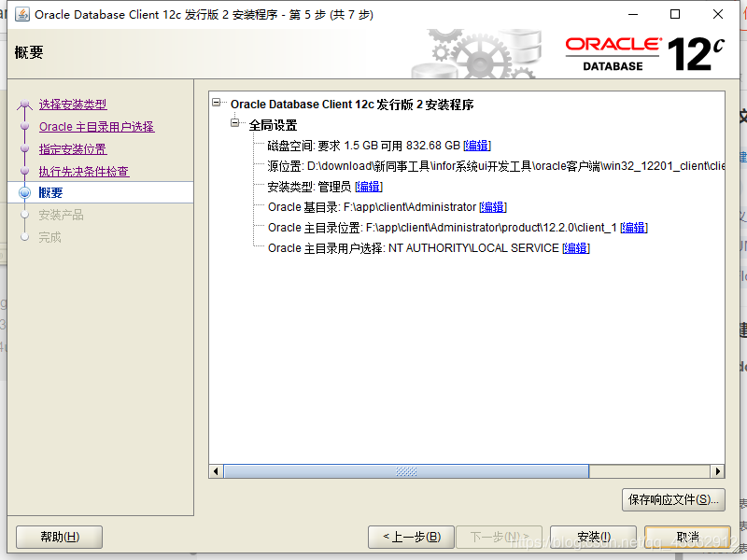Click the 安装产品 step label
The image size is (747, 560).
pos(61,215)
